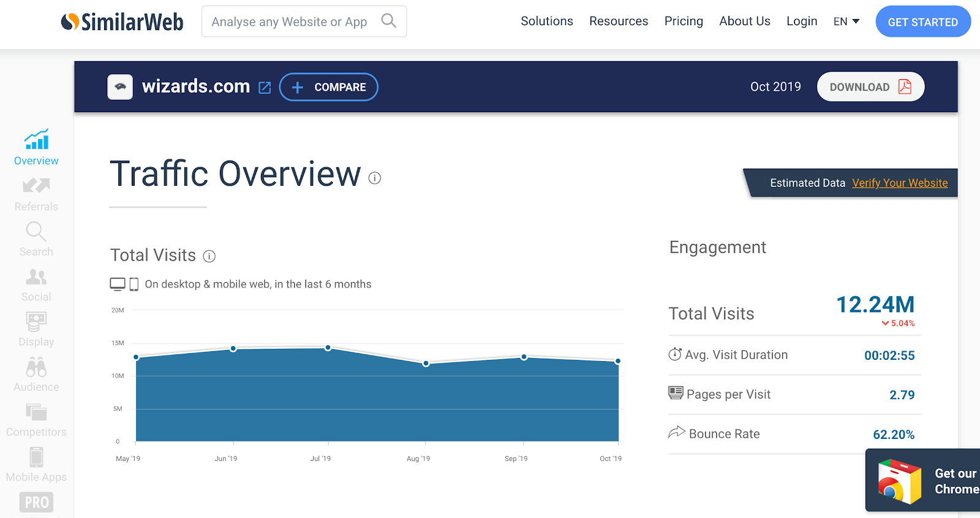
Task: Click the PDF icon on Download button
Action: coord(905,87)
